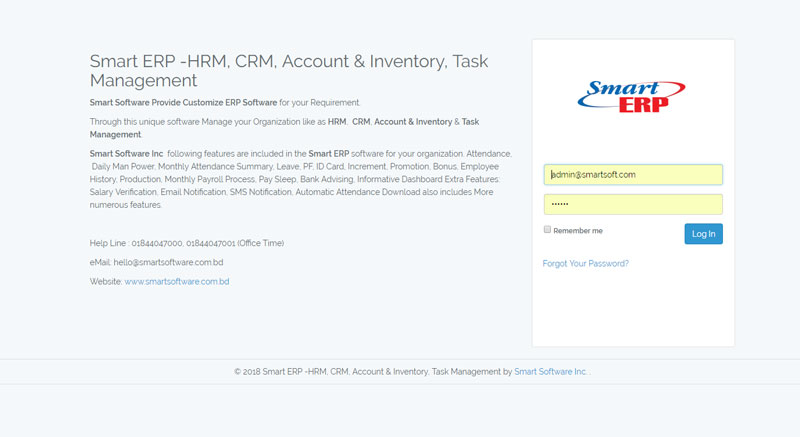Open the Forgot Your Password link
Viewport: 800px width, 437px height.
585,263
